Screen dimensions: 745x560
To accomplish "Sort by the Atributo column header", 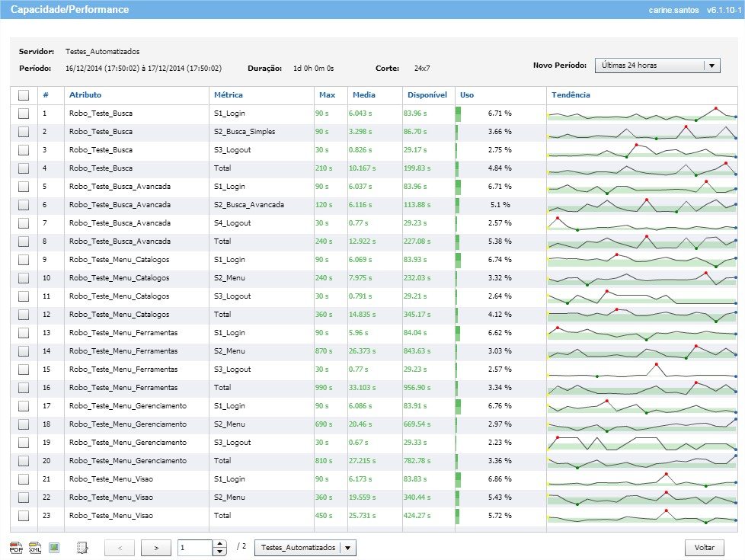I will 85,95.
